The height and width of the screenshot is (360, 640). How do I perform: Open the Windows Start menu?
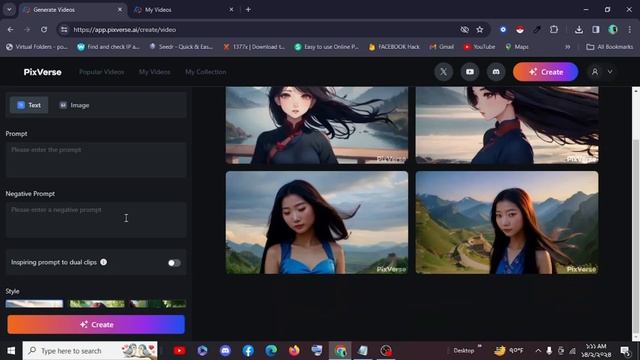click(11, 351)
